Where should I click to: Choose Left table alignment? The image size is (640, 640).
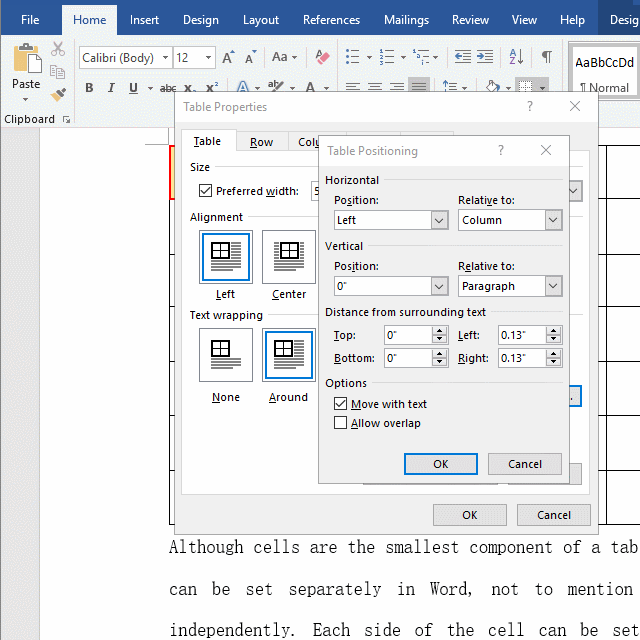[x=226, y=257]
